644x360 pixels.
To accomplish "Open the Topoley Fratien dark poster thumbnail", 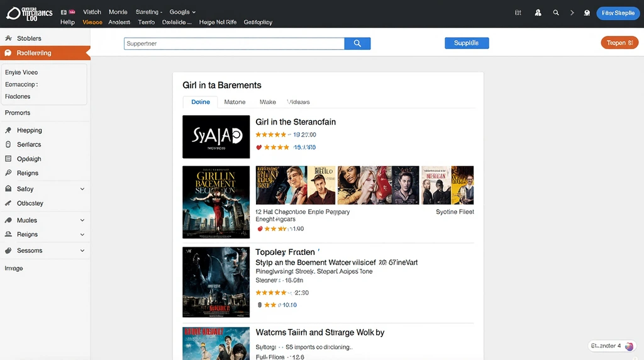I will tap(216, 282).
